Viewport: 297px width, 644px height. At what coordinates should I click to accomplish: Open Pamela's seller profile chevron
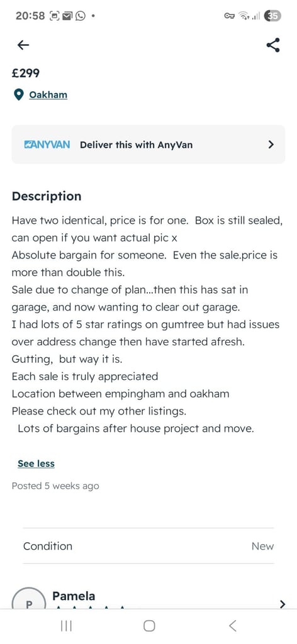[x=282, y=604]
